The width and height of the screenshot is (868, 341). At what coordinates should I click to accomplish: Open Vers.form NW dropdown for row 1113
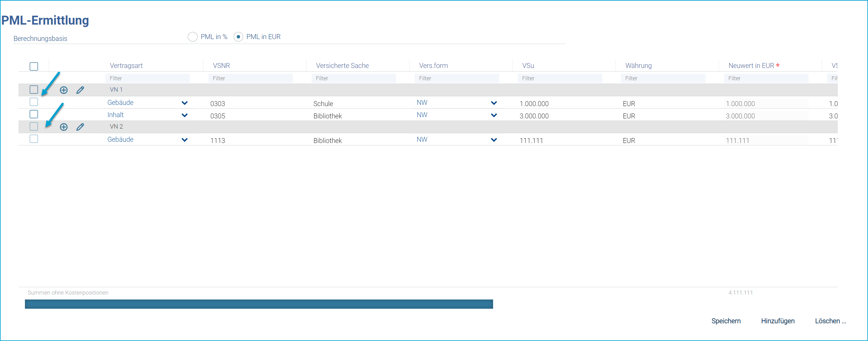(494, 140)
